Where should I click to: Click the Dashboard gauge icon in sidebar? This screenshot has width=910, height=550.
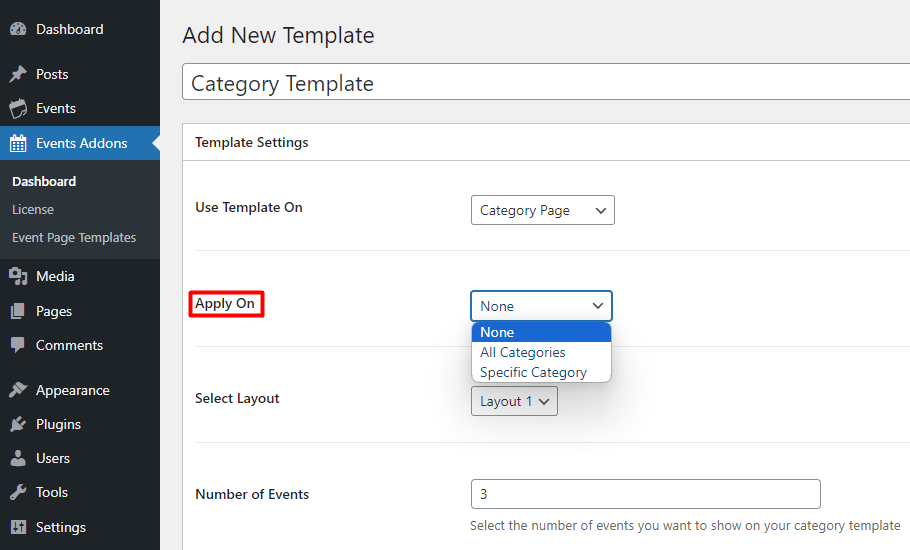click(18, 30)
